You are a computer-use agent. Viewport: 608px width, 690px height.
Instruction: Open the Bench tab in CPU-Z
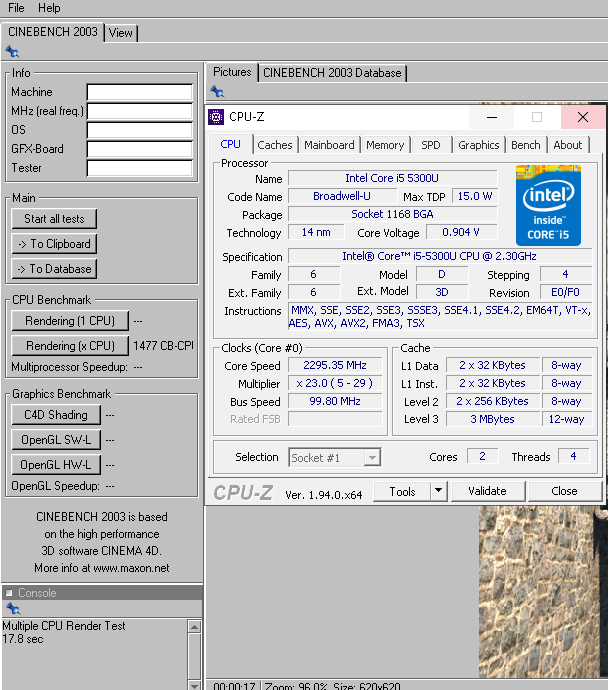point(526,145)
